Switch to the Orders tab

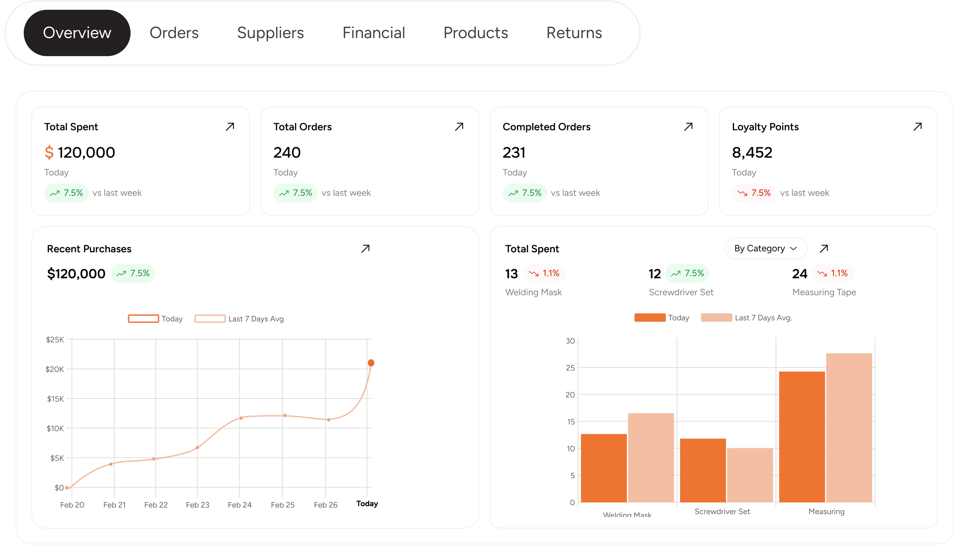pos(174,33)
